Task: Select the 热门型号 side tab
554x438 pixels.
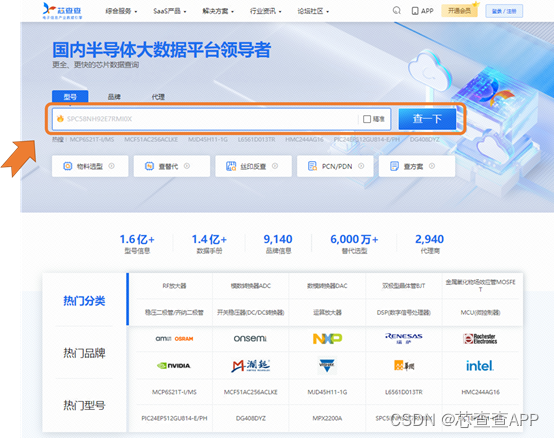Action: click(84, 405)
